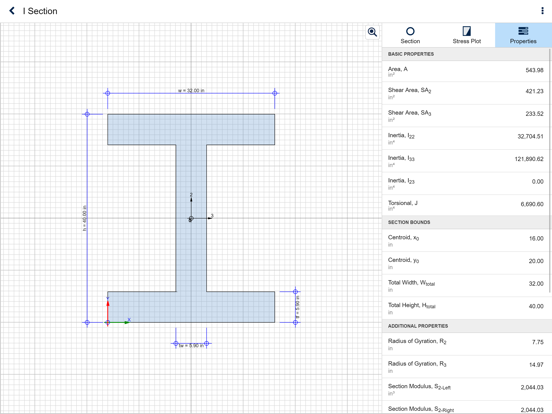The height and width of the screenshot is (414, 552).
Task: Click the top handle of height dimension
Action: [x=87, y=114]
